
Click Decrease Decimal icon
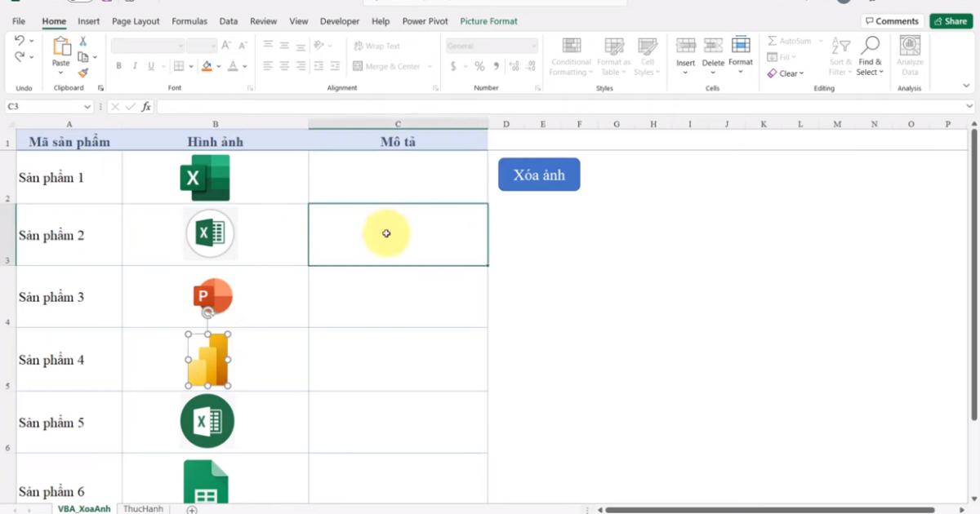click(x=532, y=66)
